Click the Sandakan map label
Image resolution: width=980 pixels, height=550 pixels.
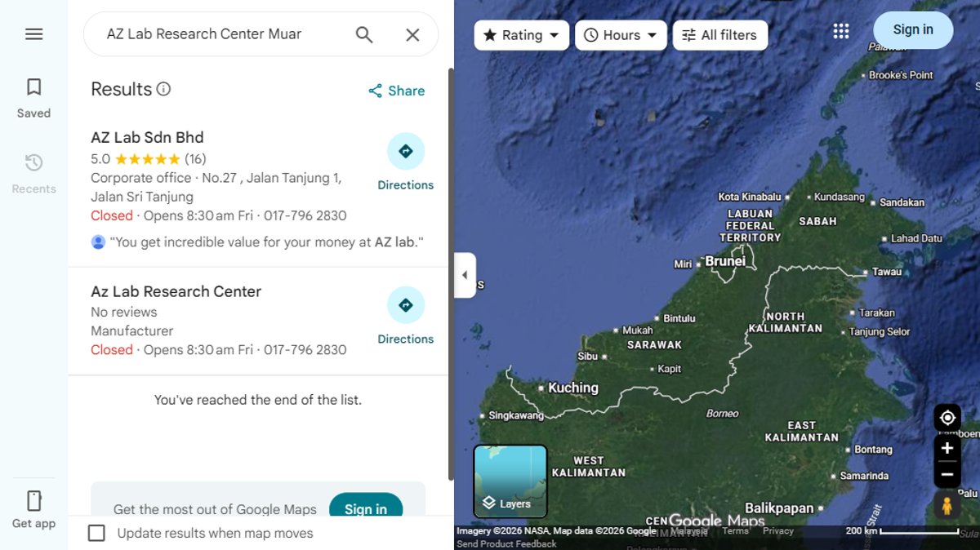click(902, 202)
